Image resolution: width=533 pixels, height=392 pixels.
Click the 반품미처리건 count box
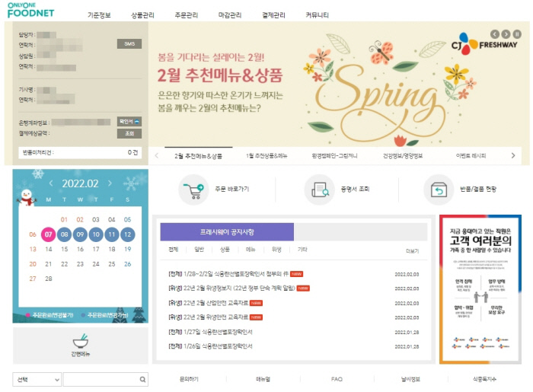coord(80,152)
